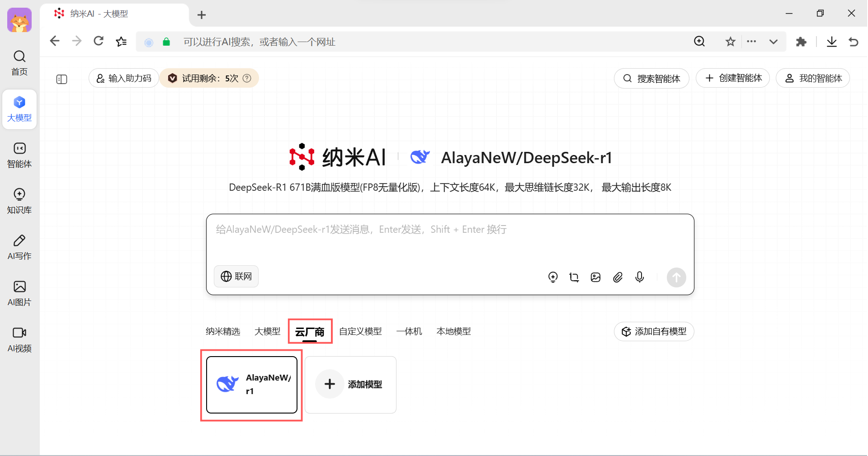The width and height of the screenshot is (868, 456).
Task: Toggle the 联网 web search option
Action: (x=236, y=276)
